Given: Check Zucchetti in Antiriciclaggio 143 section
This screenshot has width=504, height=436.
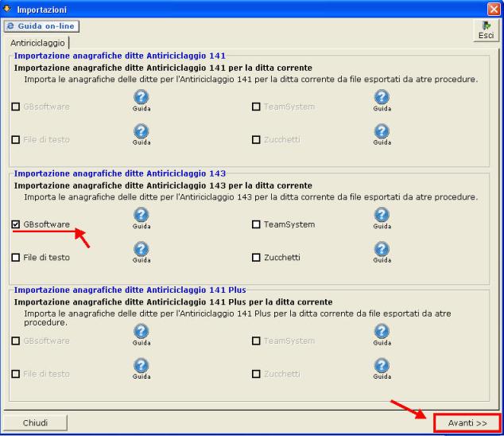Looking at the screenshot, I should pos(256,258).
